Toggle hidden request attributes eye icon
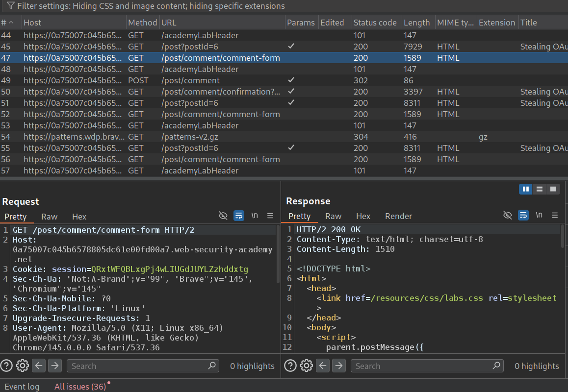This screenshot has width=568, height=392. point(223,216)
